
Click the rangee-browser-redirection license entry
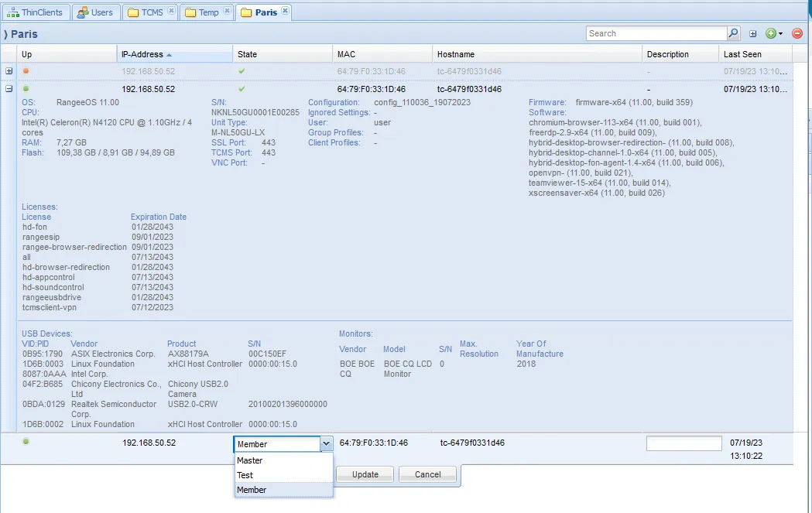tap(74, 247)
